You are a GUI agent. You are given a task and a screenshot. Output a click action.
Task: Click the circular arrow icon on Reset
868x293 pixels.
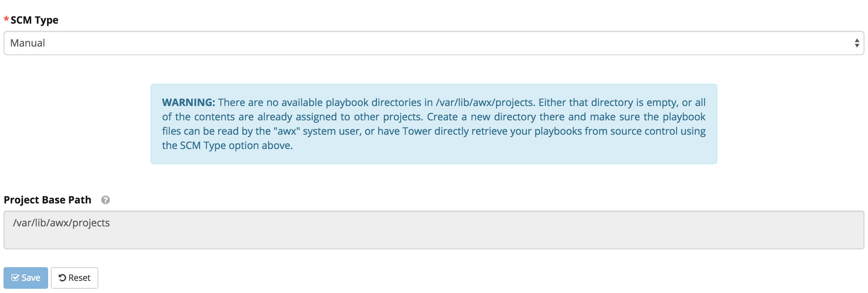62,278
